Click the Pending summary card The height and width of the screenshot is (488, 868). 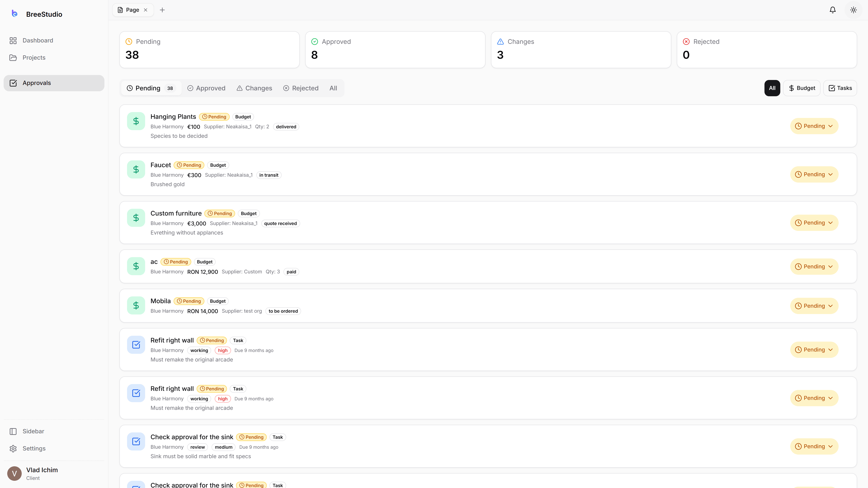click(209, 50)
